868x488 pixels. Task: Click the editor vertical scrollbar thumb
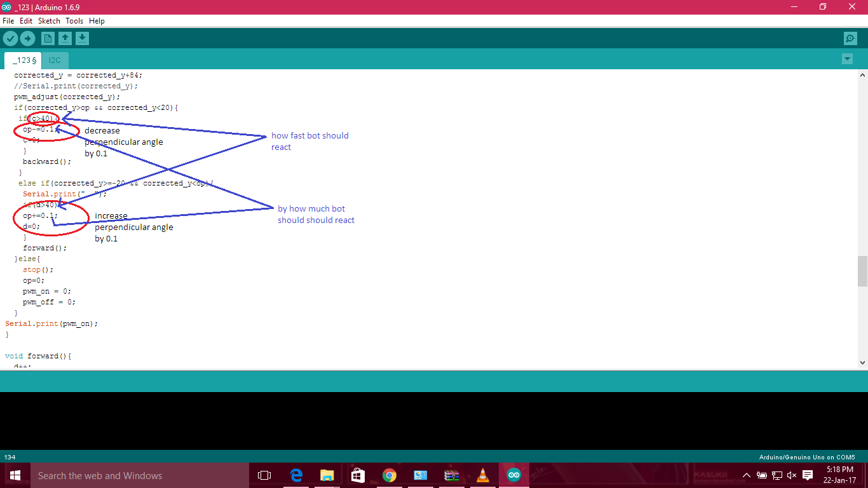click(x=862, y=271)
